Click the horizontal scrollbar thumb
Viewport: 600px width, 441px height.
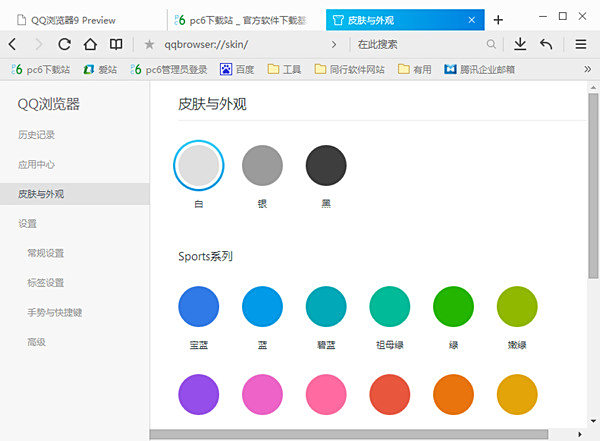[x=349, y=434]
